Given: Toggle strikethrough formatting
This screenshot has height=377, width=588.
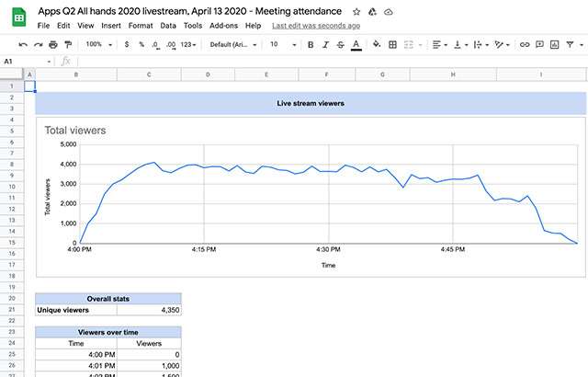Looking at the screenshot, I should pos(340,44).
